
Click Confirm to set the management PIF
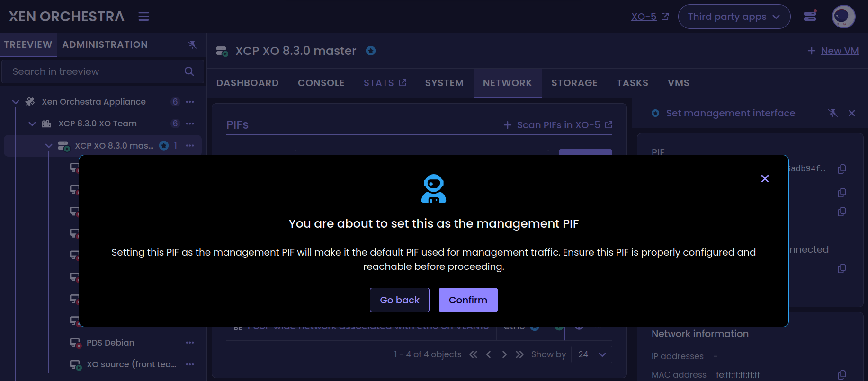point(468,300)
